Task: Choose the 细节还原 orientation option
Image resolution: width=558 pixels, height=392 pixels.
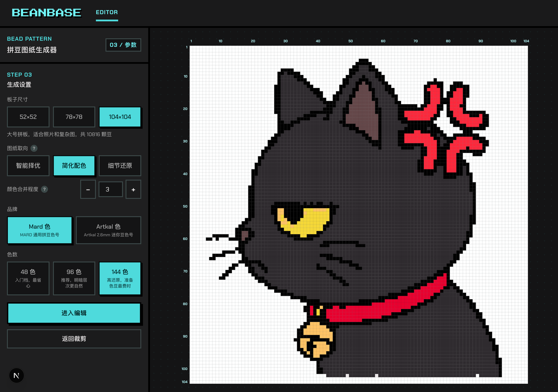Action: (120, 166)
